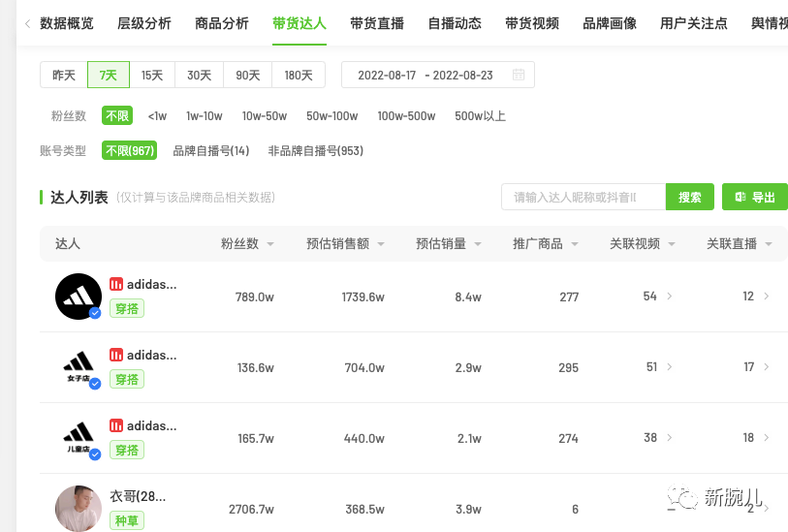Select the 15天 time range
788x532 pixels.
tap(152, 75)
